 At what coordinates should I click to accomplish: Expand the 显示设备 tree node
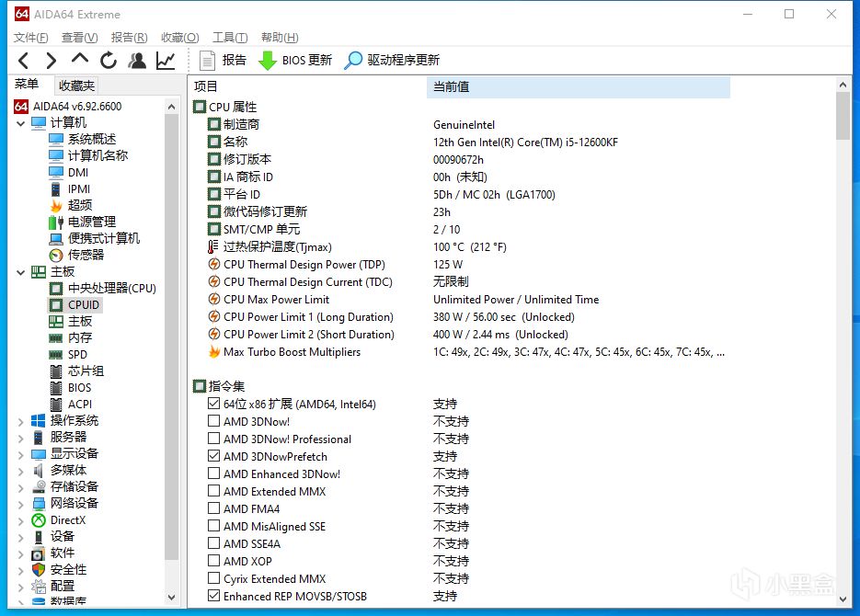point(21,454)
